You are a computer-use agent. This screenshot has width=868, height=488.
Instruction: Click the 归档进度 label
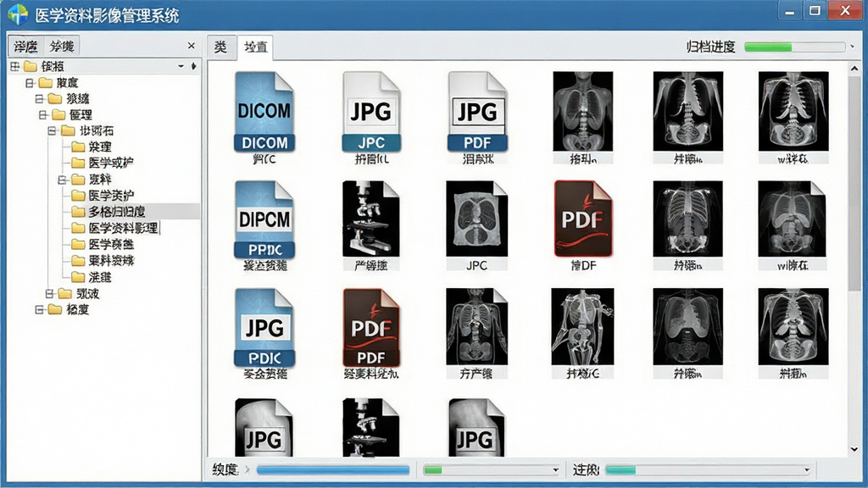(x=710, y=47)
